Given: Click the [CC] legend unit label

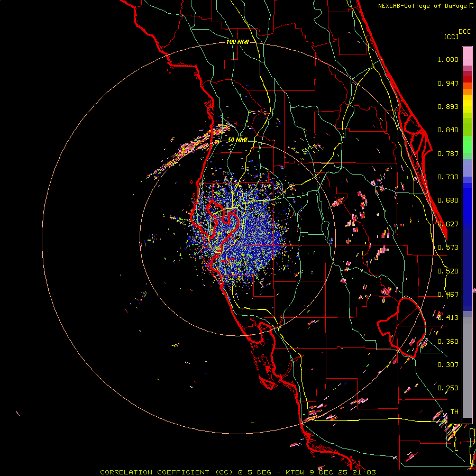Looking at the screenshot, I should click(x=451, y=36).
